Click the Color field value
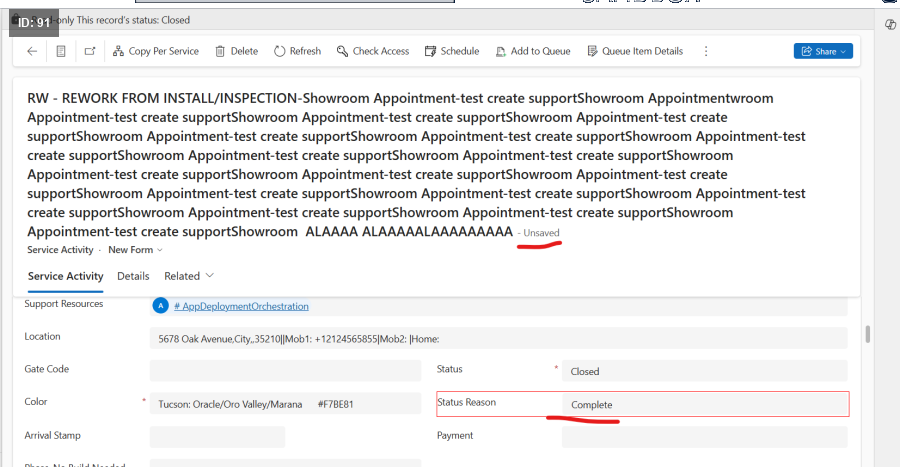 (285, 404)
